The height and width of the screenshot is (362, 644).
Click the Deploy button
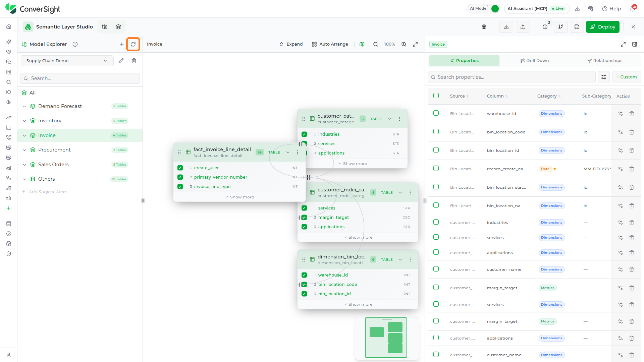tap(603, 27)
